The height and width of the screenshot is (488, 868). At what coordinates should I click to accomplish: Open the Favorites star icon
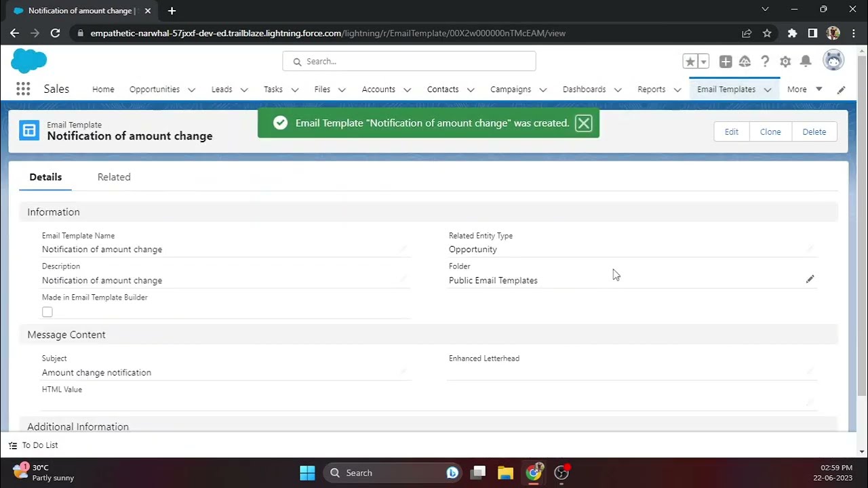click(690, 62)
